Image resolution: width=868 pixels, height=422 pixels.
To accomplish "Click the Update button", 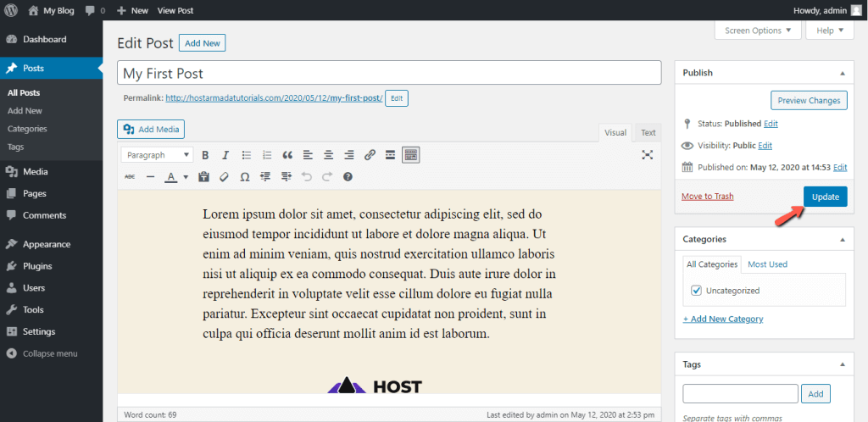I will pyautogui.click(x=825, y=197).
